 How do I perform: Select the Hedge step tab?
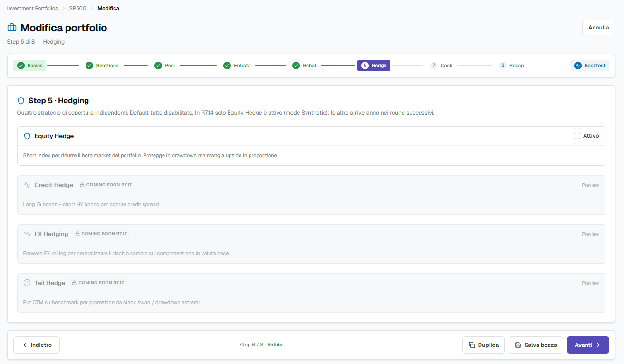pos(374,66)
